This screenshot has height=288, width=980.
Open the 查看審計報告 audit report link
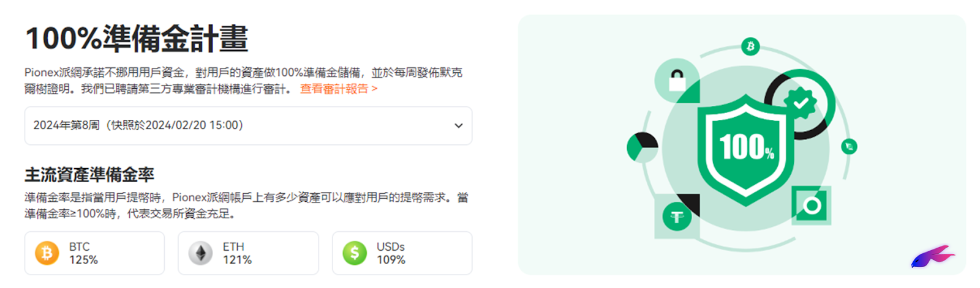339,89
